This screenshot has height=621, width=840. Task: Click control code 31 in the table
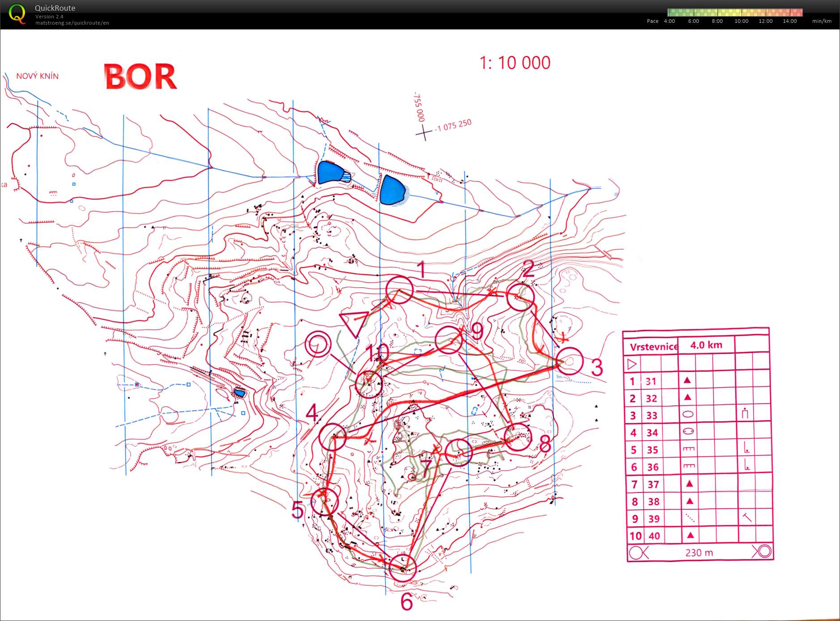[x=651, y=381]
